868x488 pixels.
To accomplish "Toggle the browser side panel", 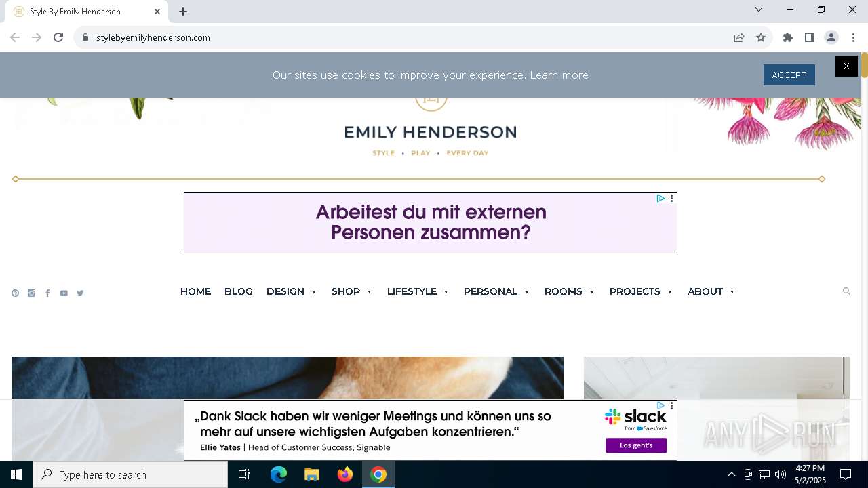I will pos(810,37).
